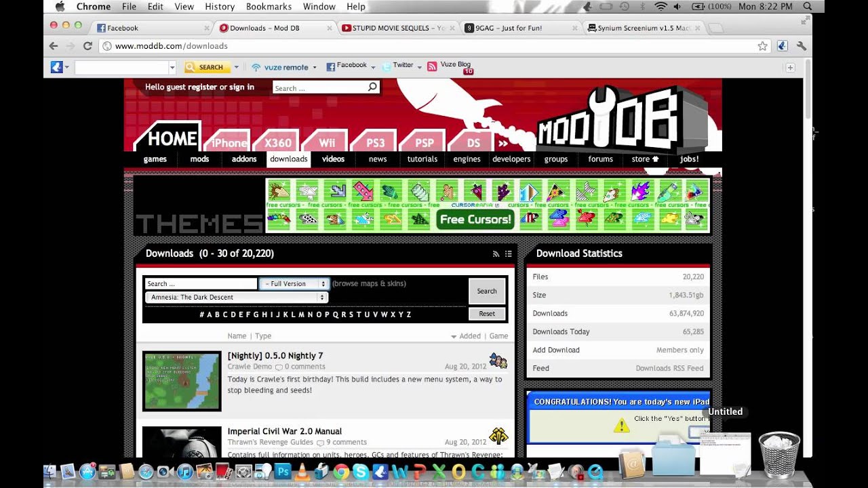Click the yellow SEARCH toolbar button

tap(208, 67)
